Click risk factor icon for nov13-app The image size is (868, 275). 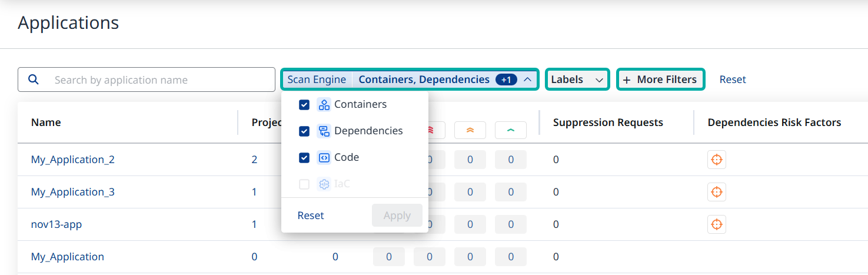[x=716, y=224]
